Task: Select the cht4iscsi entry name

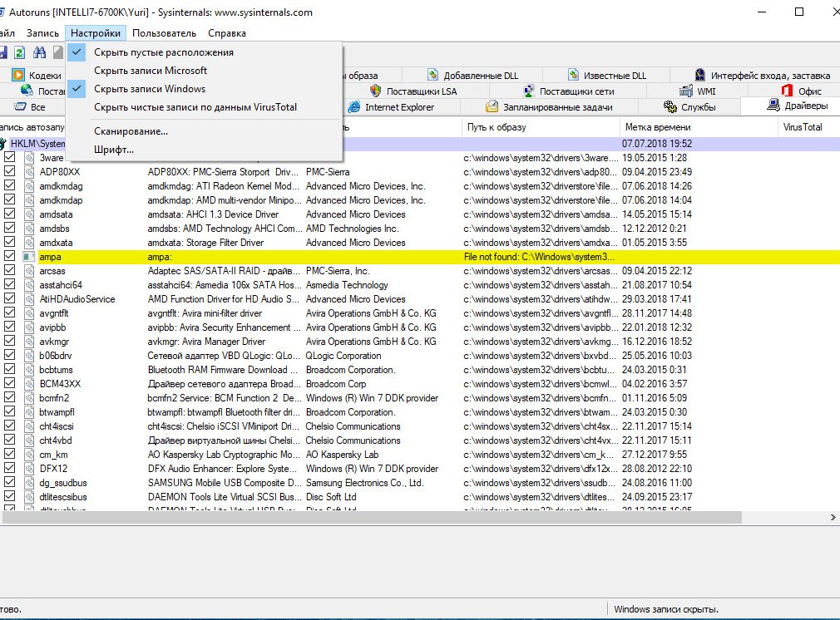Action: pos(57,426)
